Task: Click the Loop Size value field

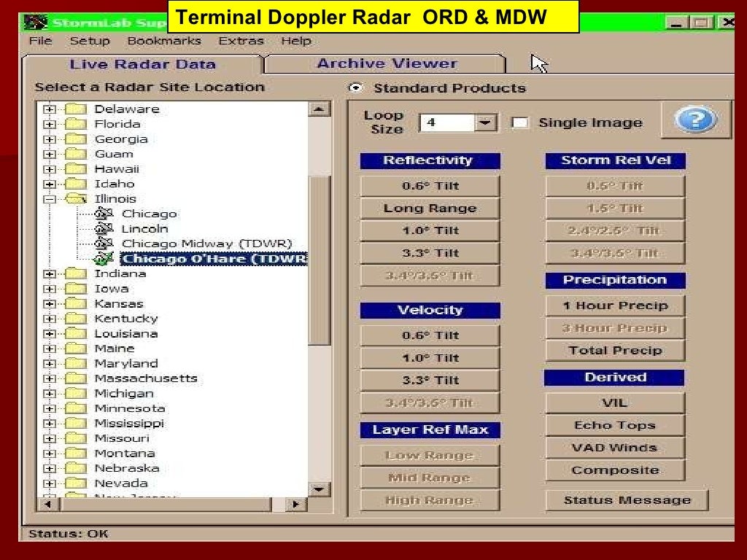Action: 447,122
